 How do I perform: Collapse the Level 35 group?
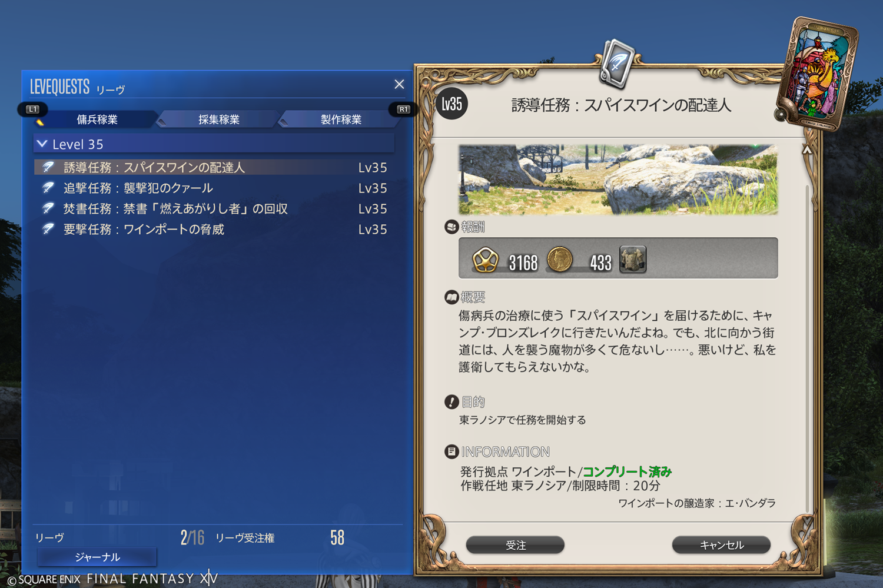coord(42,144)
